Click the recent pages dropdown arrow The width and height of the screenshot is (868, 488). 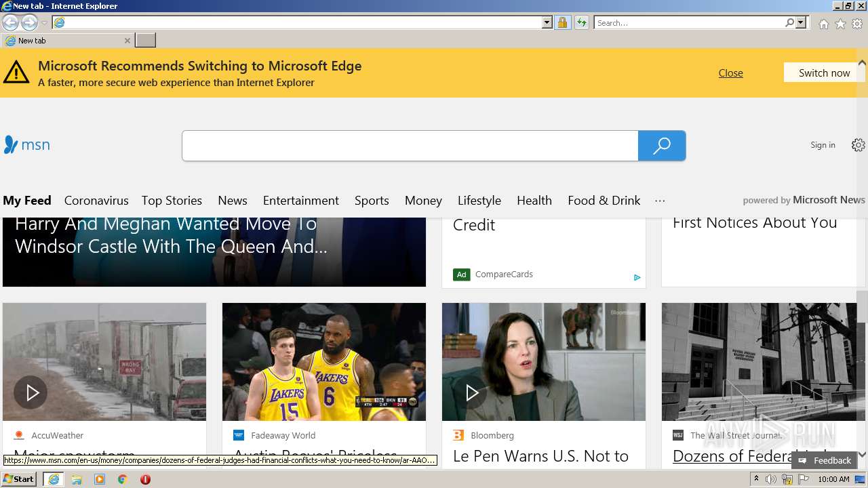coord(44,23)
